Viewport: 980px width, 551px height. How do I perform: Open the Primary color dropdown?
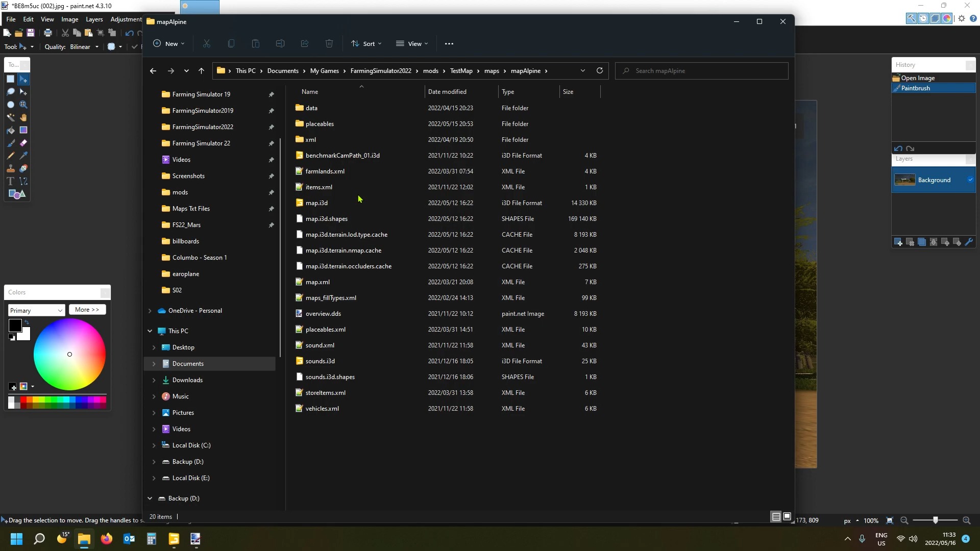36,310
